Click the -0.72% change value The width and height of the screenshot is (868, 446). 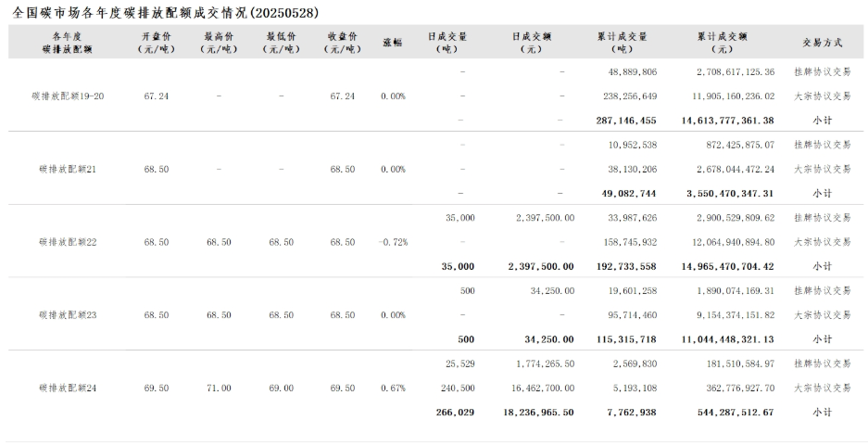click(x=393, y=243)
